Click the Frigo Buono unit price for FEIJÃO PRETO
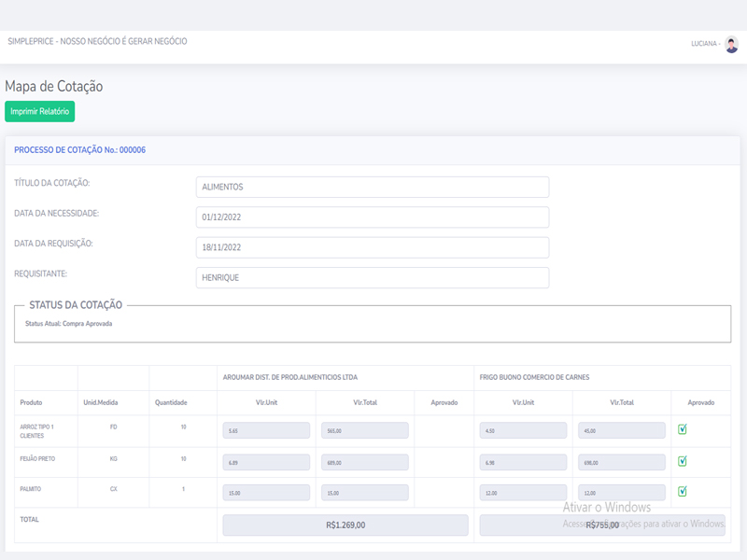Image resolution: width=747 pixels, height=560 pixels. click(x=523, y=462)
